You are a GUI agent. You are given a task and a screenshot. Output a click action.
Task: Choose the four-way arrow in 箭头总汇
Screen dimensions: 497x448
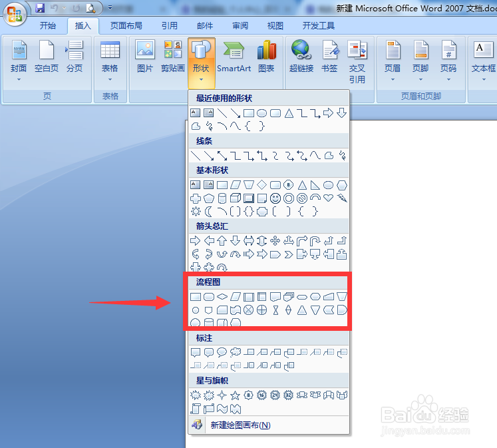(x=275, y=241)
